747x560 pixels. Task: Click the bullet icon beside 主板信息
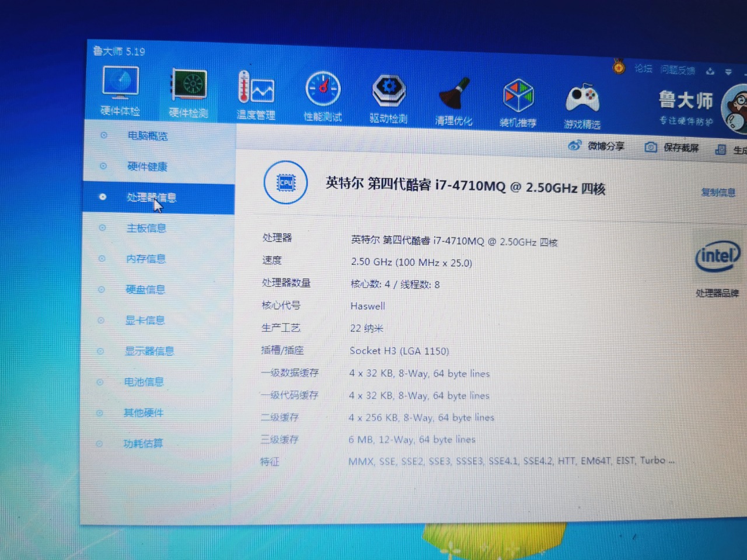[103, 228]
